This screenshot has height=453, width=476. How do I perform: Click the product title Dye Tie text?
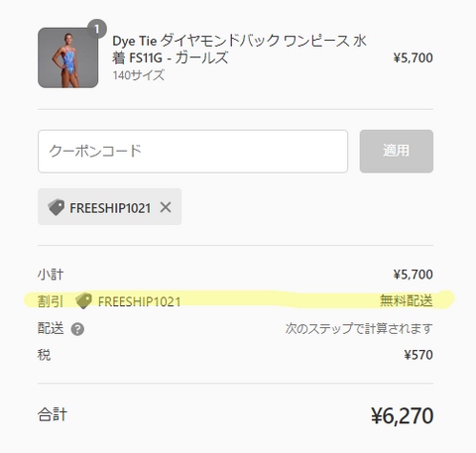[x=240, y=50]
